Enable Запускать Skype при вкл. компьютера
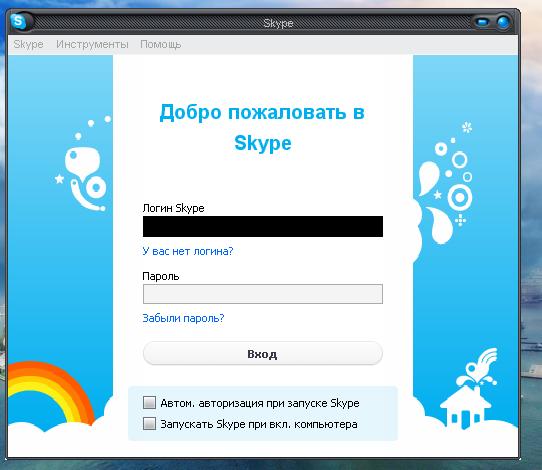 tap(149, 424)
